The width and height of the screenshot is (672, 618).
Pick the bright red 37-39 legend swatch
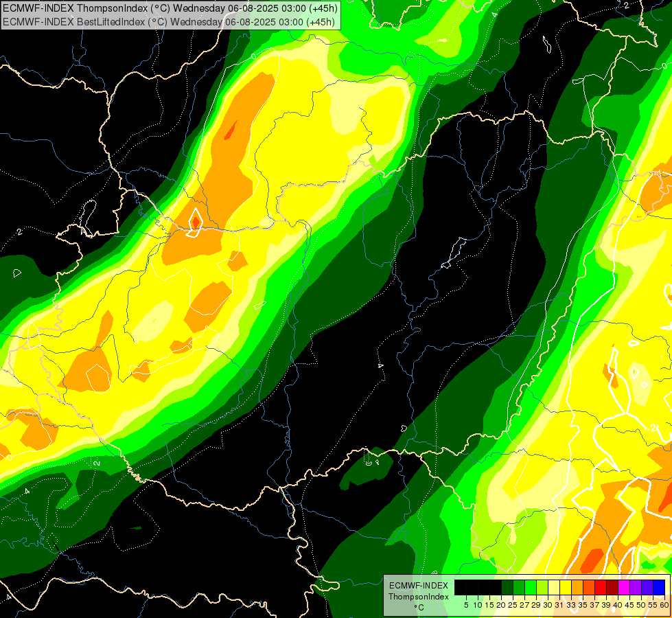pos(601,587)
